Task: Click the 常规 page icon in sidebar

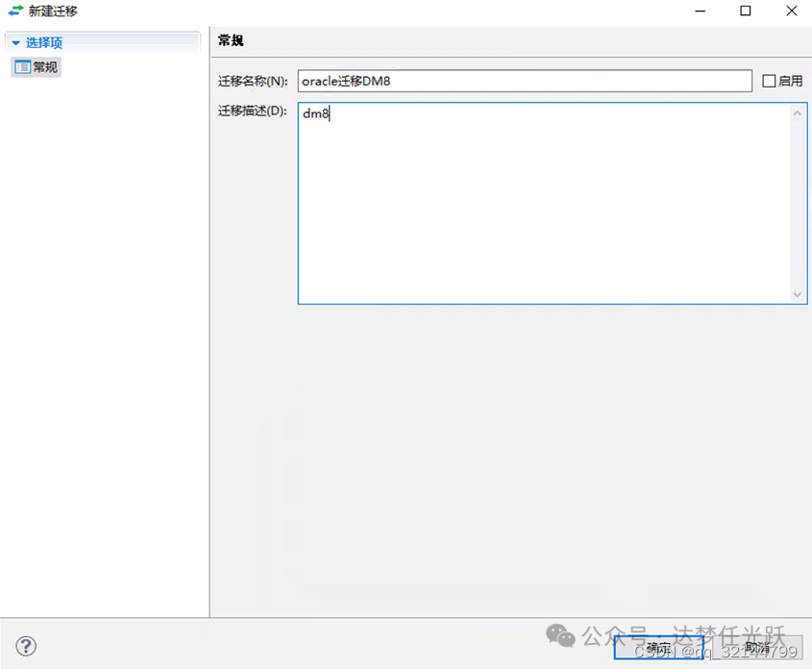Action: click(x=22, y=67)
